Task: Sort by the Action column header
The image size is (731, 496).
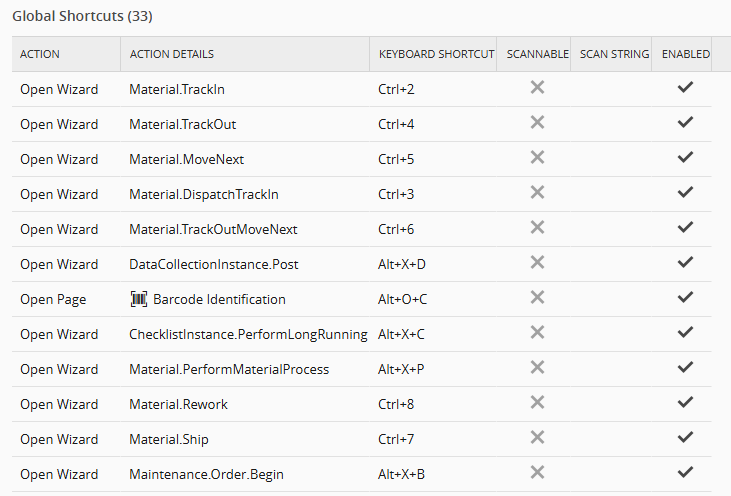Action: (x=40, y=54)
